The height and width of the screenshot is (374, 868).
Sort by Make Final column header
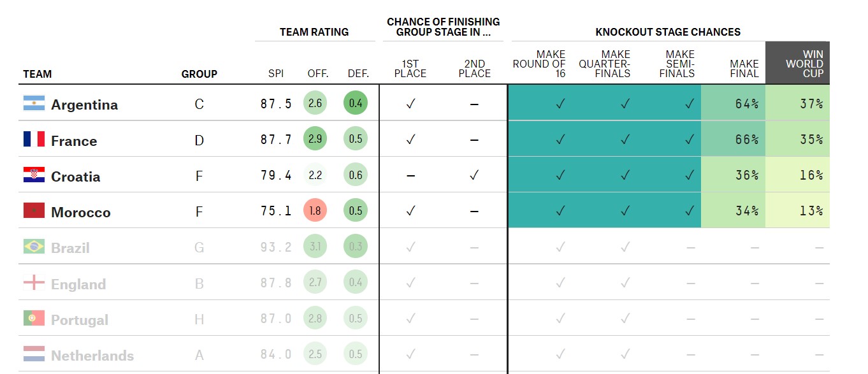coord(744,69)
